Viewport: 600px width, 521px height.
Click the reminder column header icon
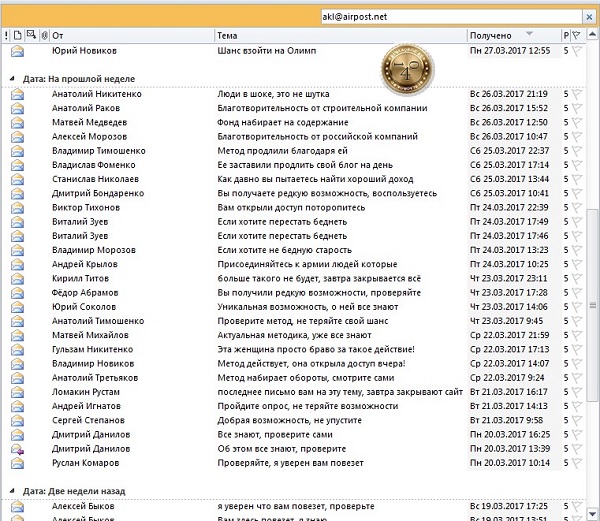tap(31, 35)
